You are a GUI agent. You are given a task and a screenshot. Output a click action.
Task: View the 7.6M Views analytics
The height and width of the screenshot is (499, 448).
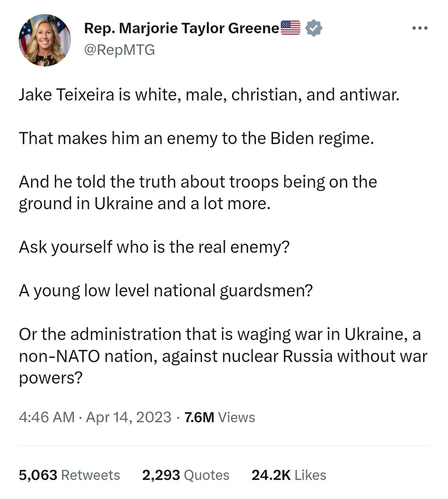(x=220, y=417)
